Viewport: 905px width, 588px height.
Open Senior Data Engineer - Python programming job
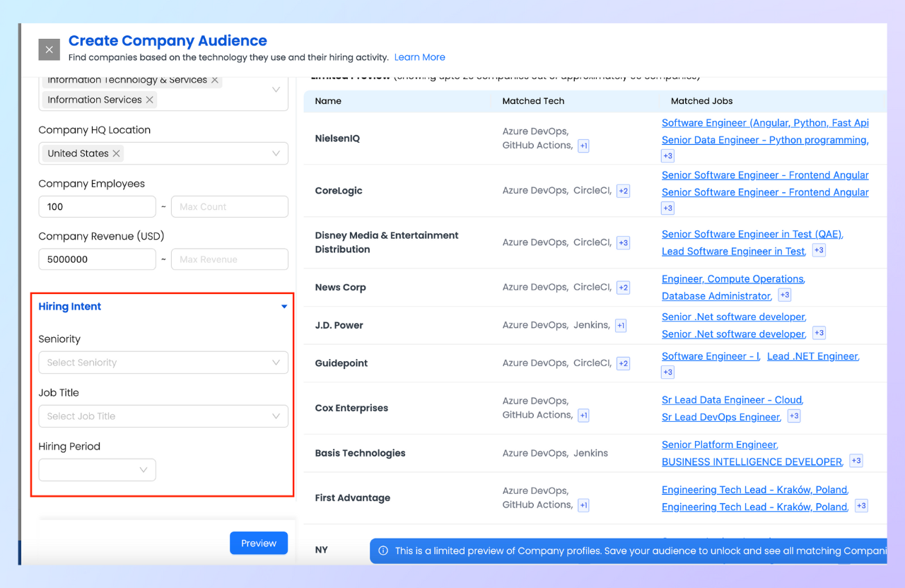click(x=765, y=140)
